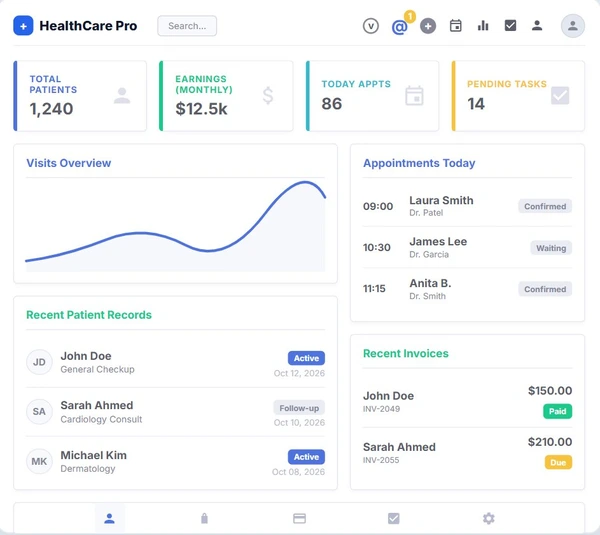Click Paid badge on INV-2049
The image size is (600, 535).
click(x=558, y=411)
